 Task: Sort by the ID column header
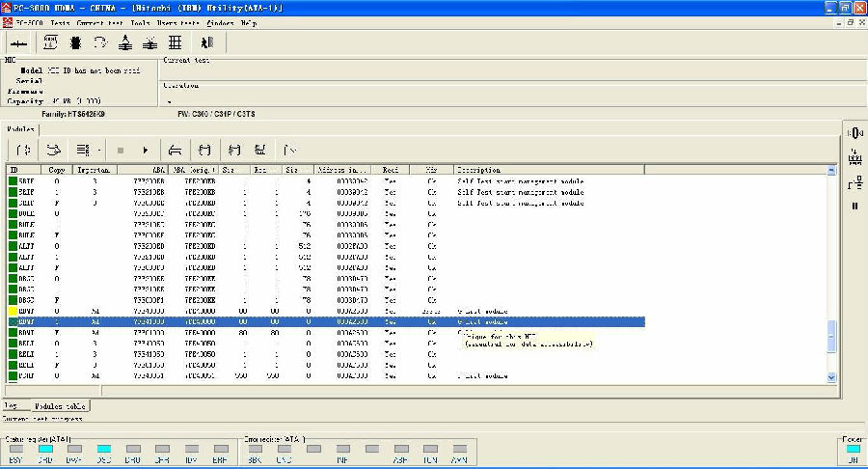click(x=23, y=170)
